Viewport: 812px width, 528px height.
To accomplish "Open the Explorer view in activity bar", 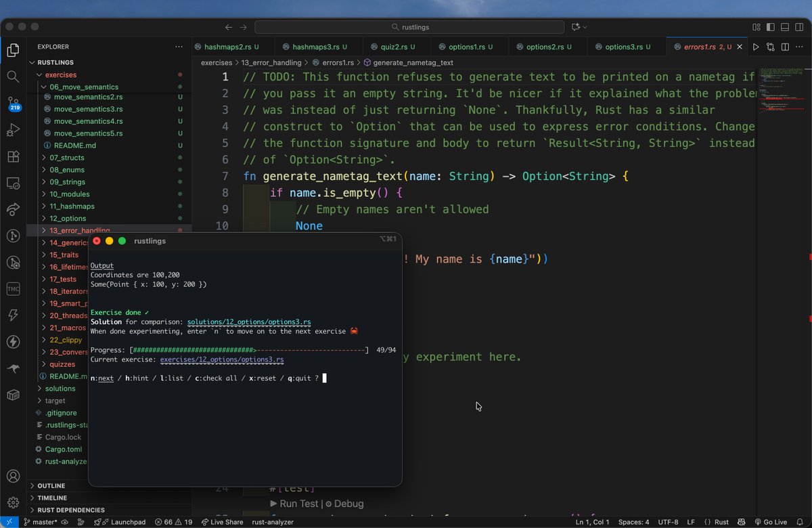I will pos(13,50).
